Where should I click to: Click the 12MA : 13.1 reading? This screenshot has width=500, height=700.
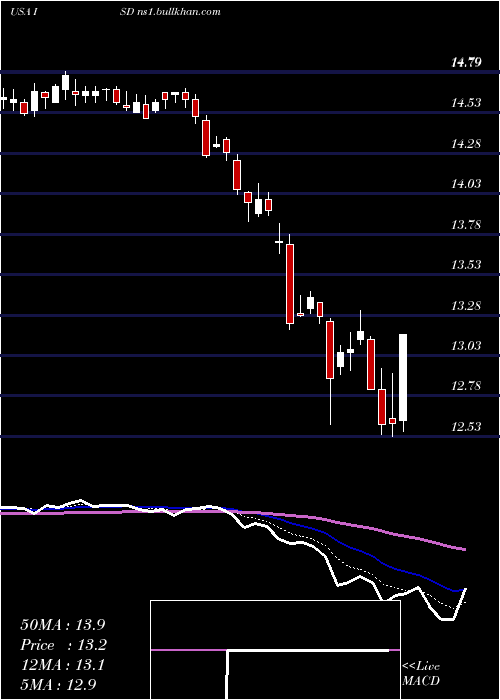[63, 665]
